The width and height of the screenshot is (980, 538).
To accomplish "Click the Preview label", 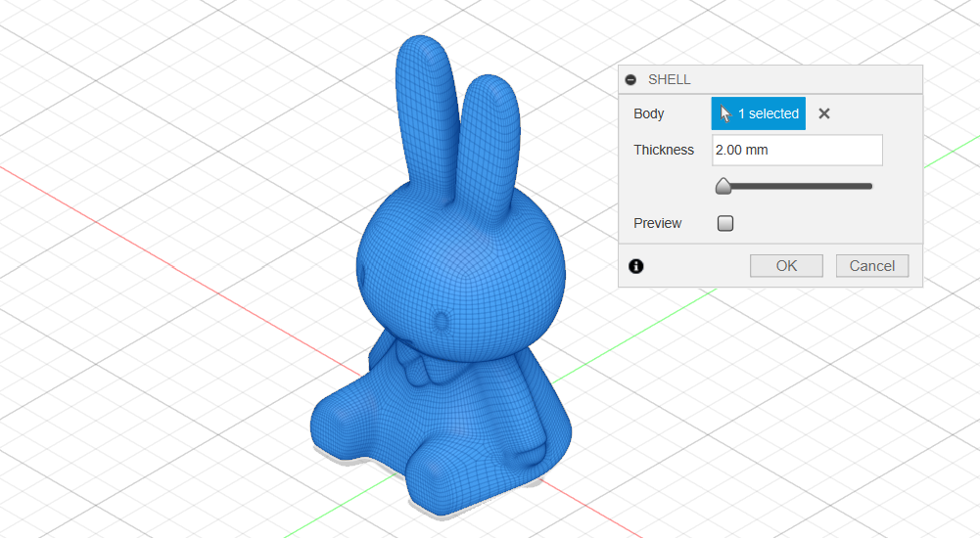I will 658,223.
